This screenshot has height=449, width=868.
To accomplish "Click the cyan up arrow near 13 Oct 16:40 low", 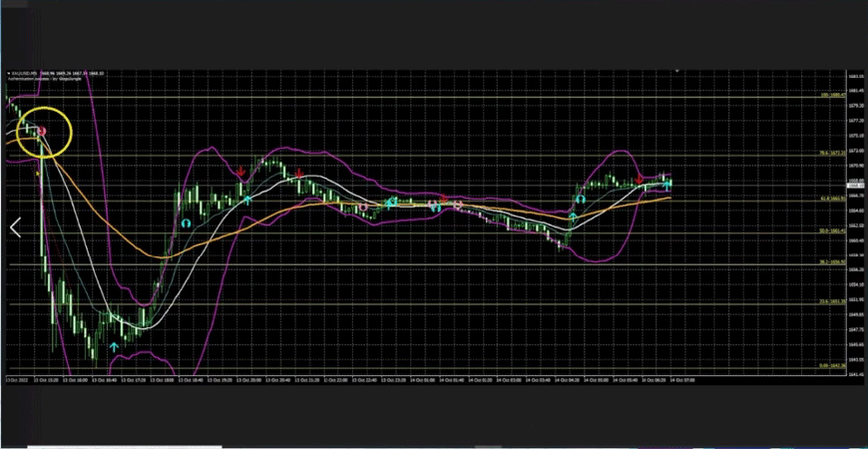I will (x=114, y=347).
